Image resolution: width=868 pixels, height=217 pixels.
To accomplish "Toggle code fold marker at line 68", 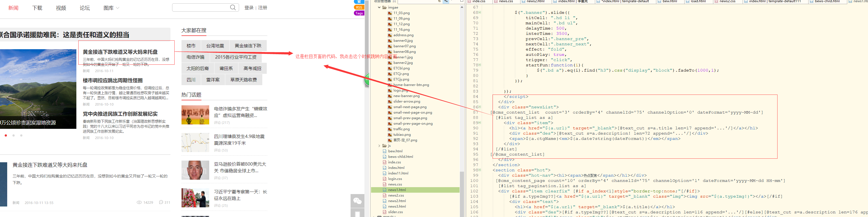I will point(480,12).
